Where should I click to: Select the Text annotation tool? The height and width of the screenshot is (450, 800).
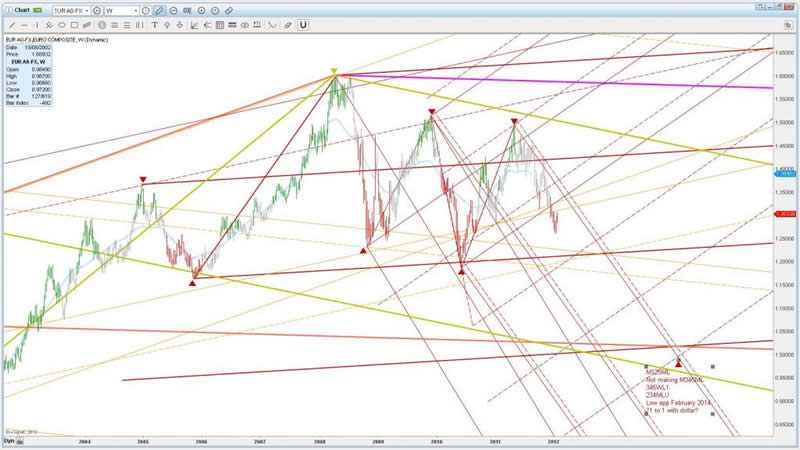(155, 25)
